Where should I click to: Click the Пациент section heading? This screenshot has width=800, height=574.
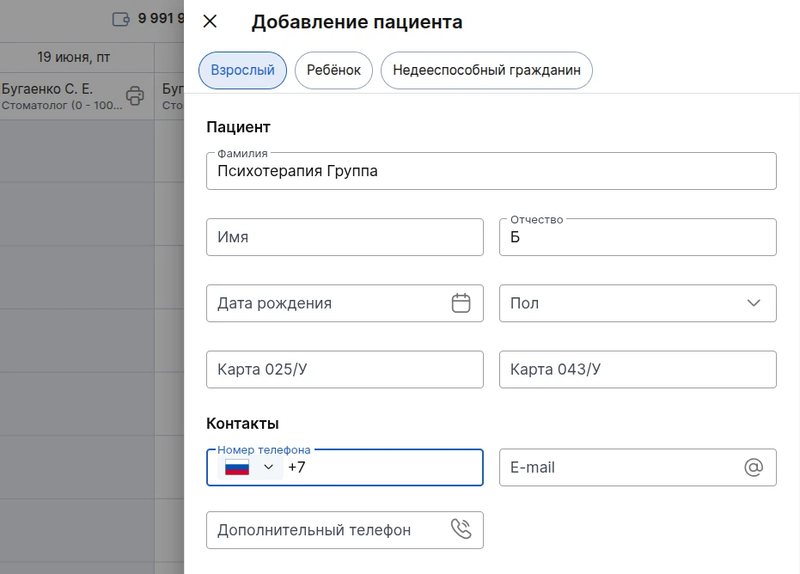[238, 127]
